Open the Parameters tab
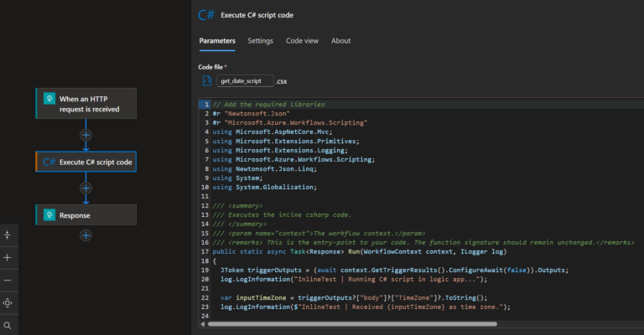The image size is (644, 335). [x=217, y=41]
